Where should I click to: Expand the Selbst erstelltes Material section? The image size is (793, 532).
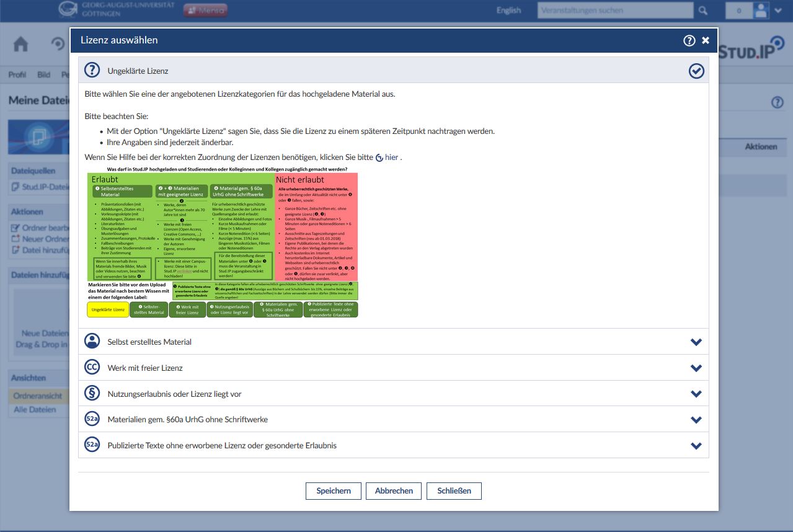click(696, 342)
